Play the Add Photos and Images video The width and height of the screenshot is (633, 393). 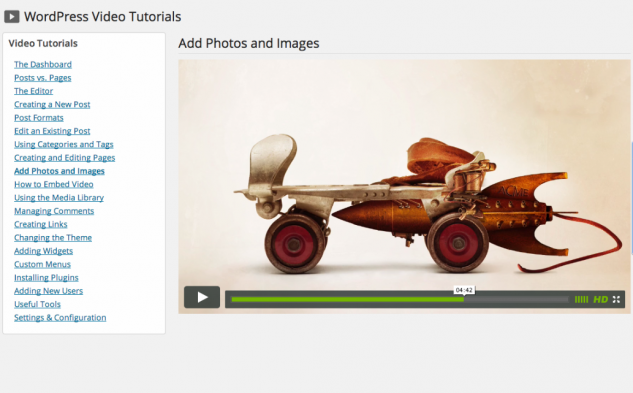(x=202, y=297)
